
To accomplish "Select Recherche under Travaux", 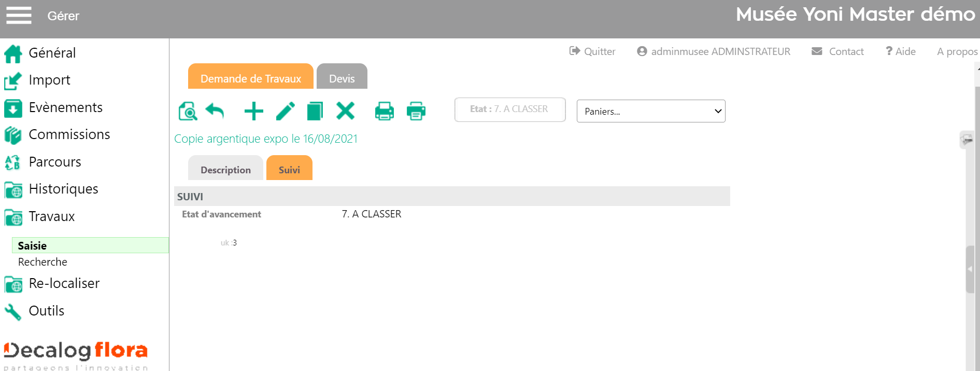I will tap(42, 262).
